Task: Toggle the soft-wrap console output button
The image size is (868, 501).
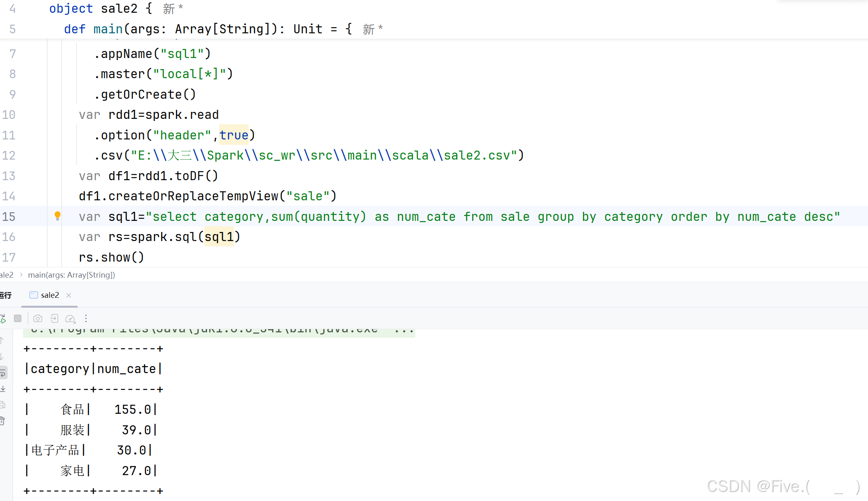Action: 2,373
